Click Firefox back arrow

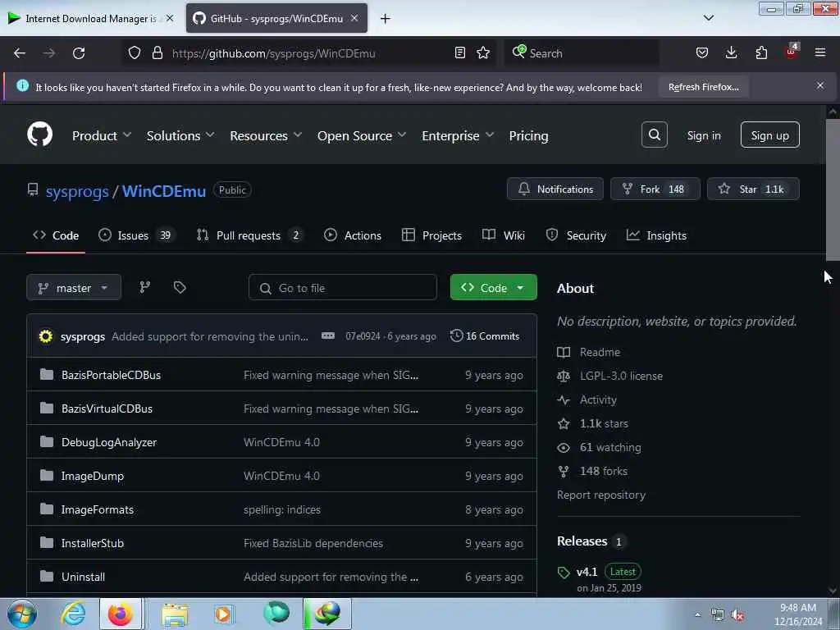(20, 53)
